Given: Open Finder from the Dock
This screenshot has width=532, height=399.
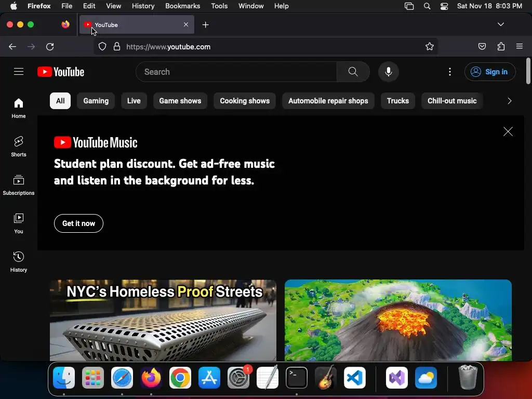Looking at the screenshot, I should pos(64,378).
